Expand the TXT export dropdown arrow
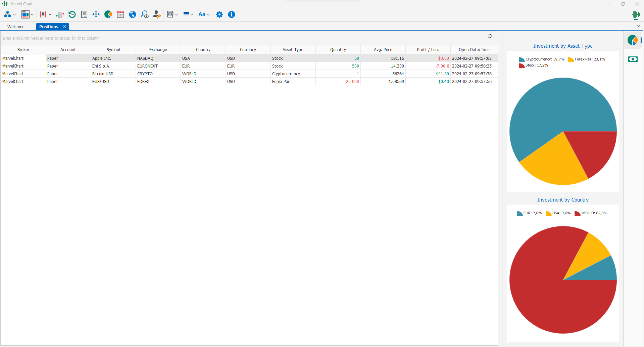This screenshot has width=644, height=347. (177, 15)
